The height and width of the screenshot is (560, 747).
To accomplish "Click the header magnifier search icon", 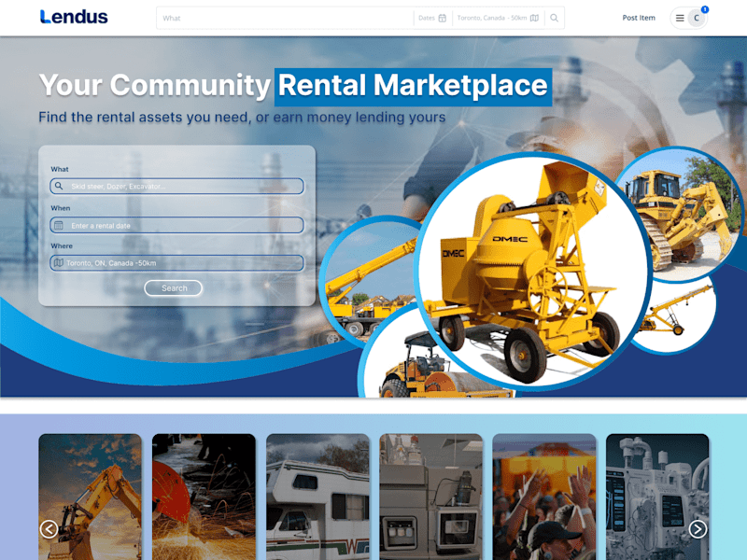I will 554,18.
